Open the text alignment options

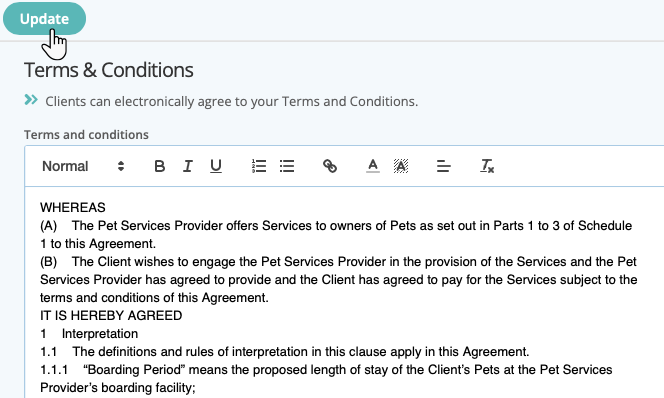(444, 166)
